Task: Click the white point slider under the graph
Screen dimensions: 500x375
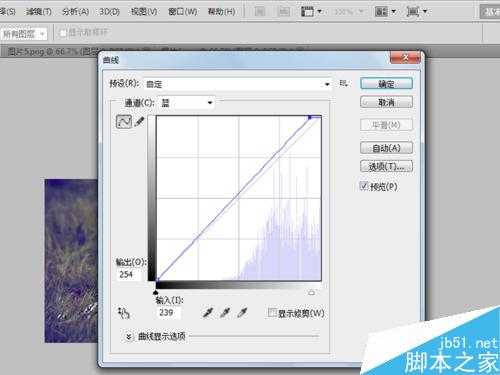Action: (x=312, y=292)
